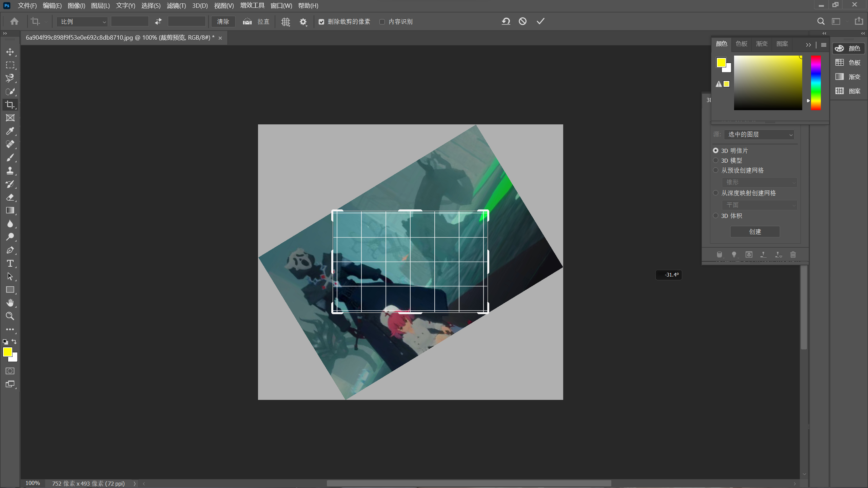Select the Frame tool
Screen dimensions: 868x488
pos(10,118)
